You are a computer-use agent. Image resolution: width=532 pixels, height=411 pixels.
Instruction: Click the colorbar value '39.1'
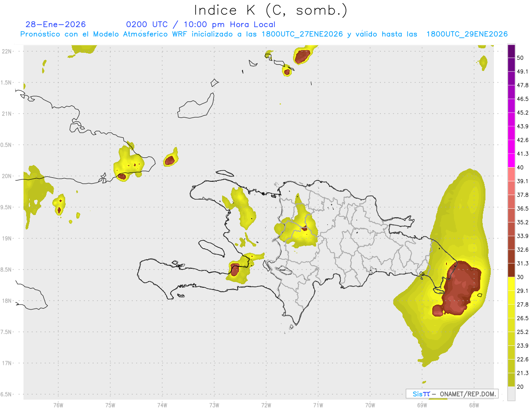click(x=523, y=181)
